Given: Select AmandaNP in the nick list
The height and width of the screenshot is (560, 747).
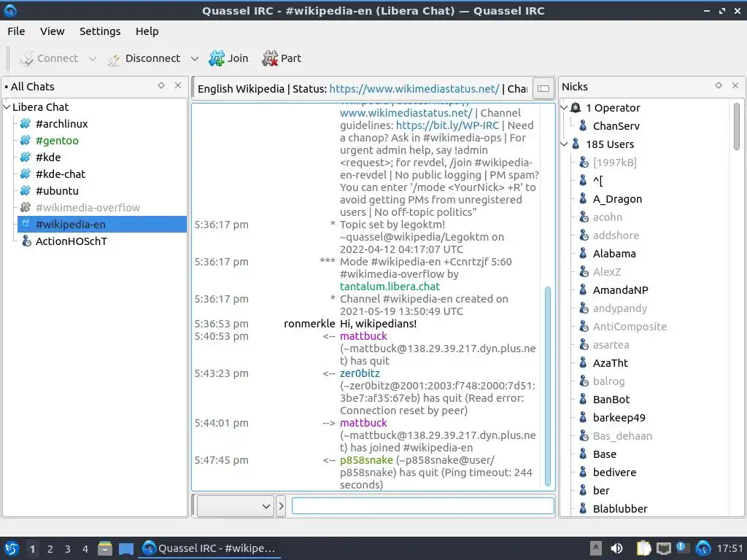Looking at the screenshot, I should click(x=620, y=290).
